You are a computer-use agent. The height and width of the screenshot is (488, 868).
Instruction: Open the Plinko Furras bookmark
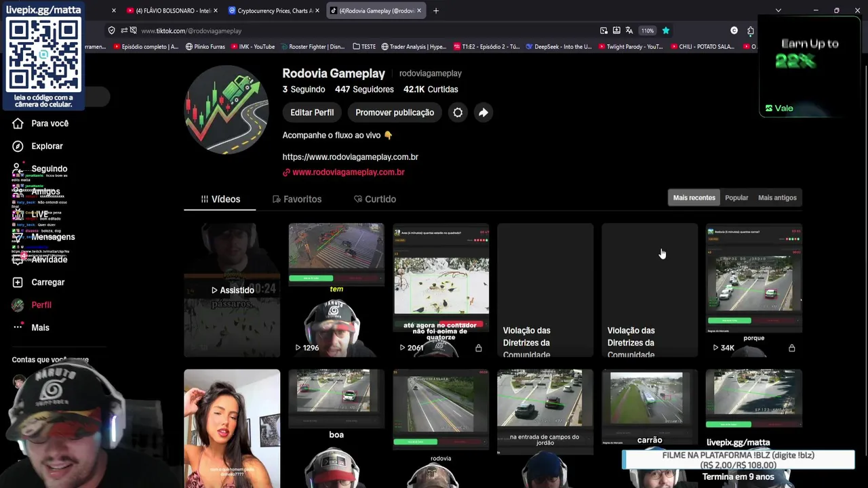click(205, 47)
